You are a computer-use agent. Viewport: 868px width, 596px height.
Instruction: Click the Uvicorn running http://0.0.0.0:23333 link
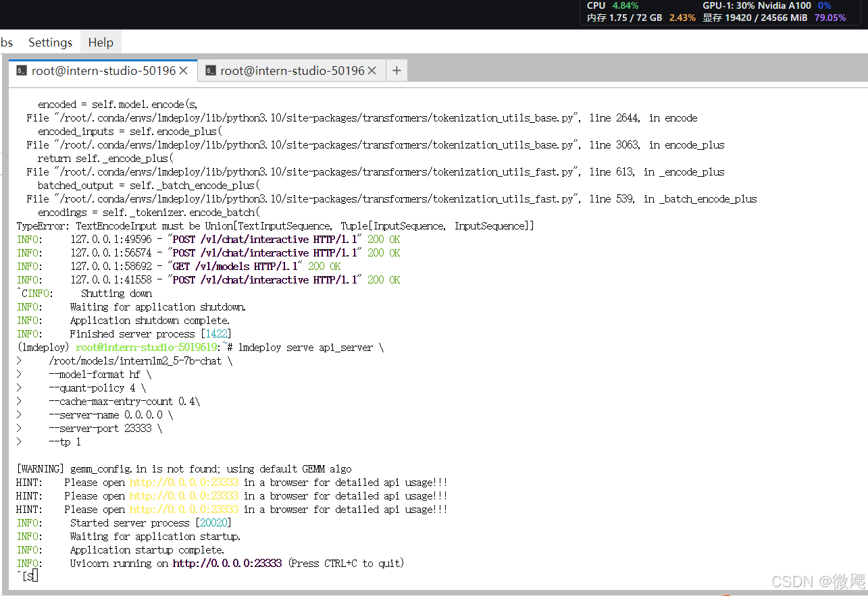pyautogui.click(x=227, y=563)
